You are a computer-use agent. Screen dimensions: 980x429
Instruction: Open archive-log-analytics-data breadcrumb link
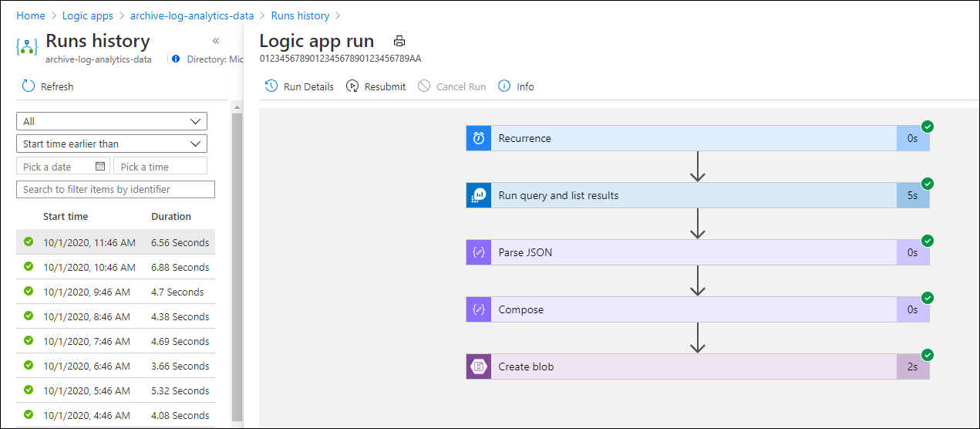point(192,15)
